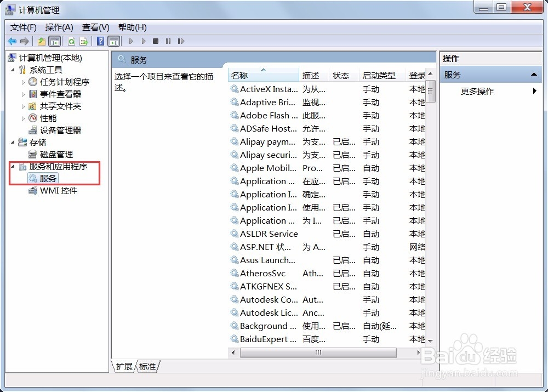
Task: Collapse the 服务 section in 操作 panel
Action: [534, 74]
